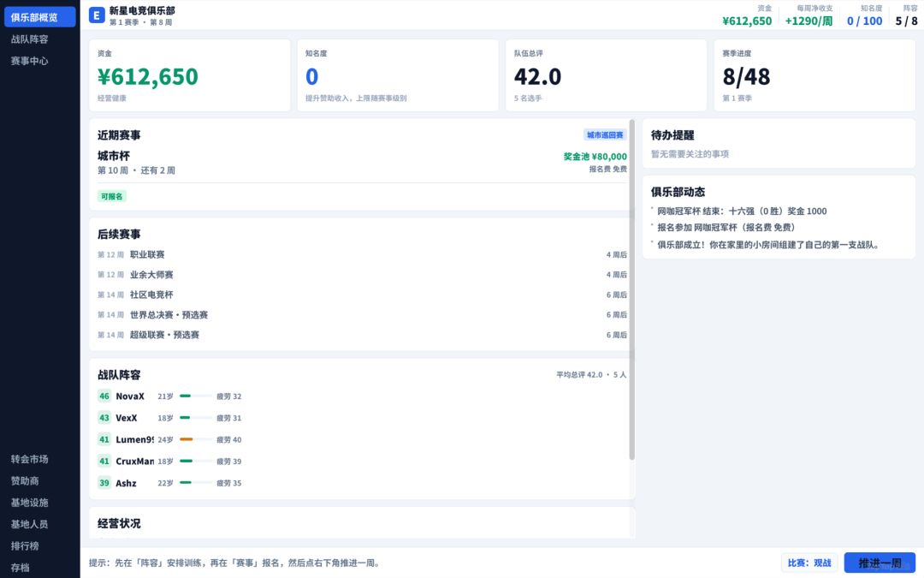
Task: Click the 5 / 8 阵容 header value
Action: pos(906,21)
